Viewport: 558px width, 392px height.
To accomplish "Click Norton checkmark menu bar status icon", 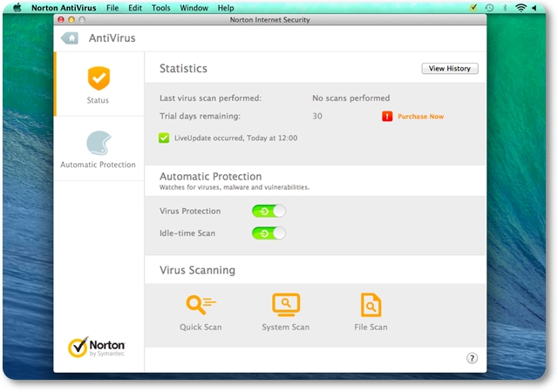I will pos(473,8).
